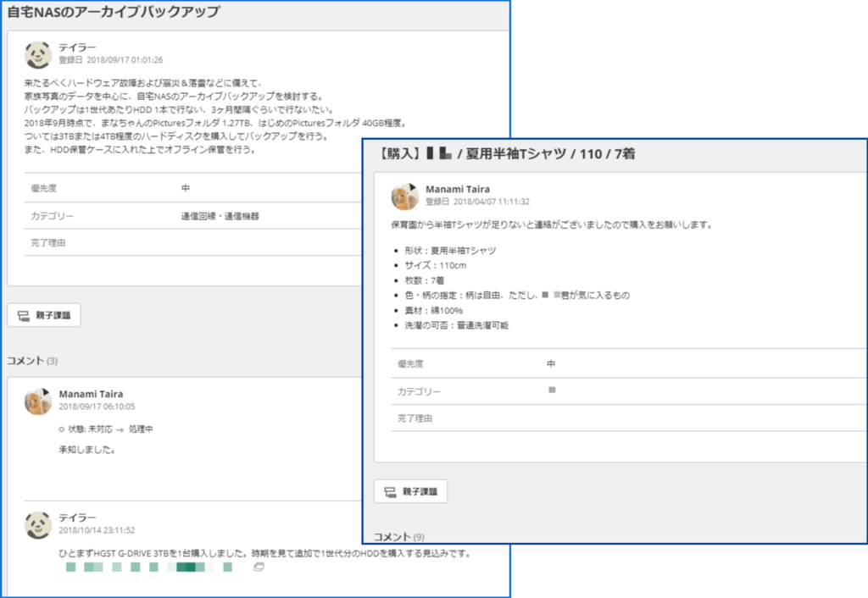Click 登録日 2018/04/07 11:11:32 timestamp
Image resolution: width=868 pixels, height=598 pixels.
[477, 202]
